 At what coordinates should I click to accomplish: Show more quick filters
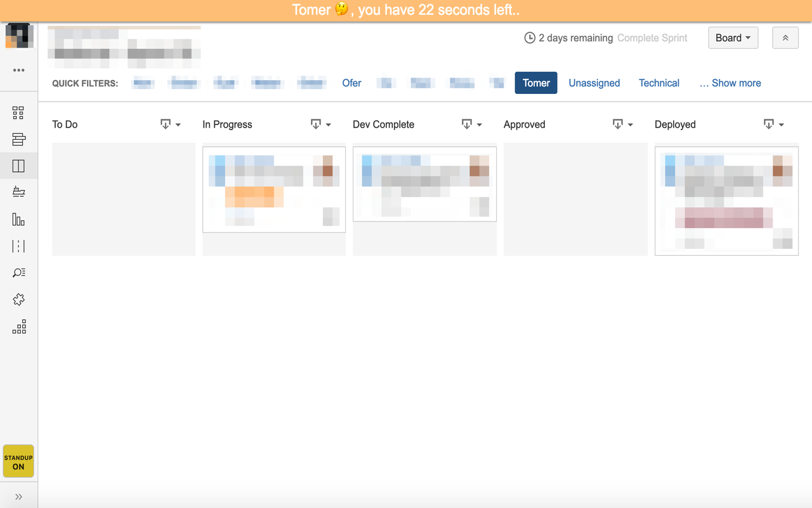point(730,83)
